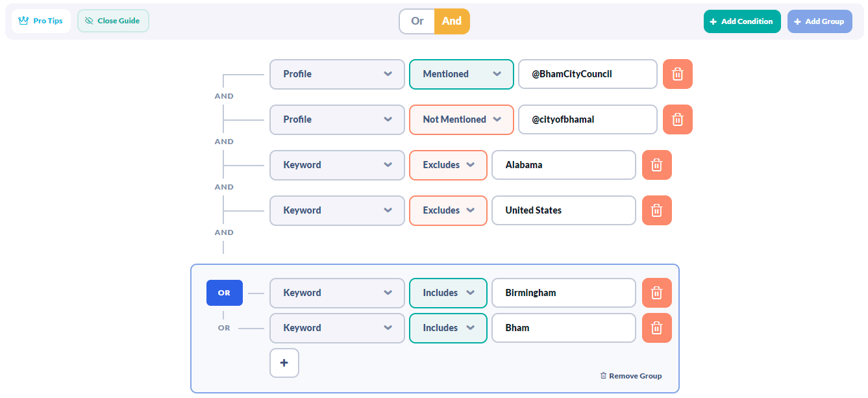Add a new group
Viewport: 868px width, 398px height.
[x=820, y=21]
